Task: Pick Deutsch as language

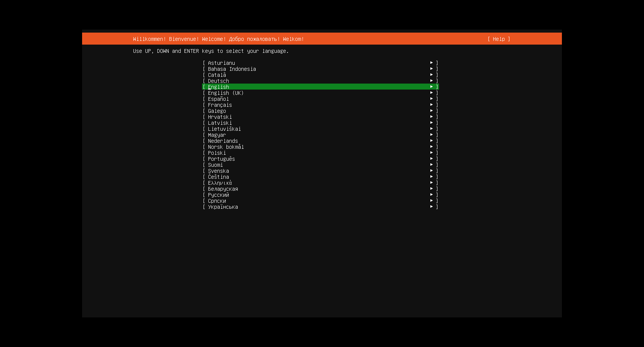Action: [321, 81]
